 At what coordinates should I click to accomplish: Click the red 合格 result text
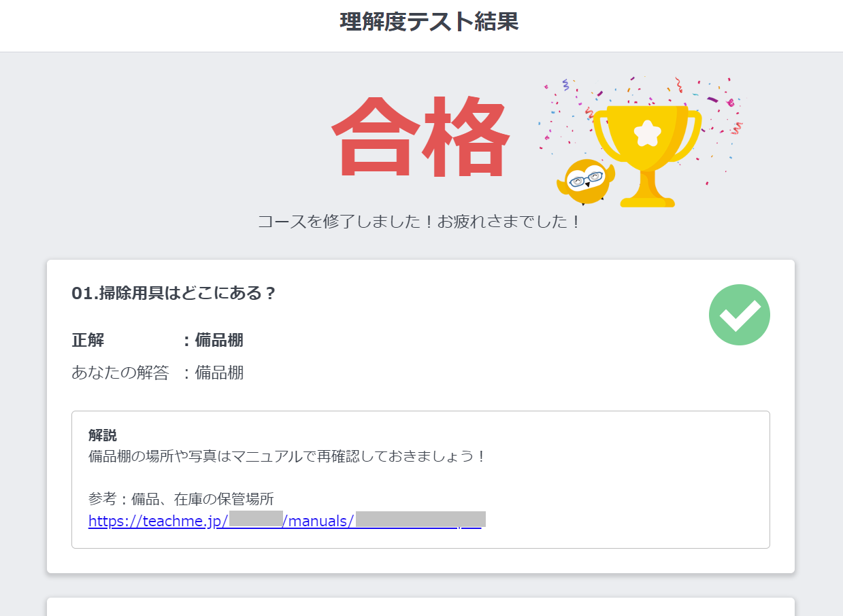click(x=420, y=138)
